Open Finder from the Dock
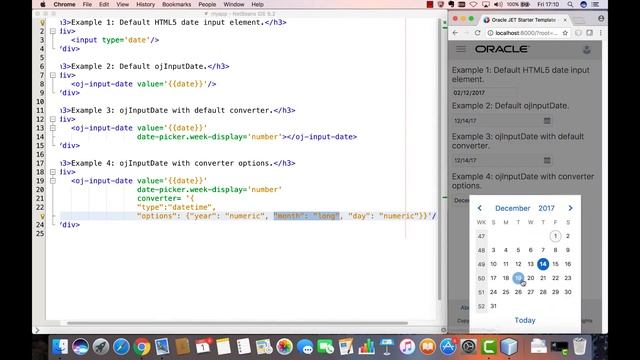Screen dimensions: 640x360 60,347
